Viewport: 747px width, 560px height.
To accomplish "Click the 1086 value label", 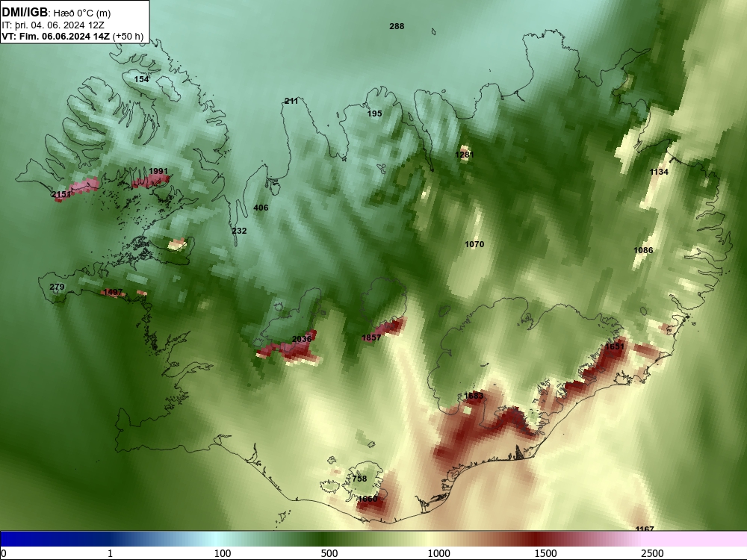I will (643, 250).
